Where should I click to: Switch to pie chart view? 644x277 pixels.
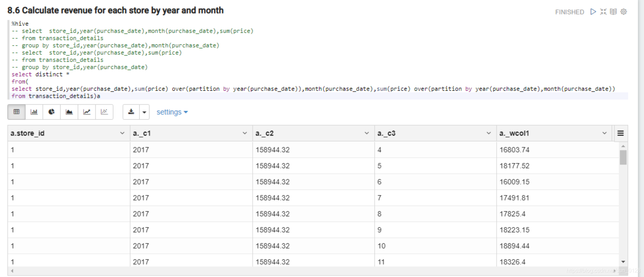(x=52, y=112)
